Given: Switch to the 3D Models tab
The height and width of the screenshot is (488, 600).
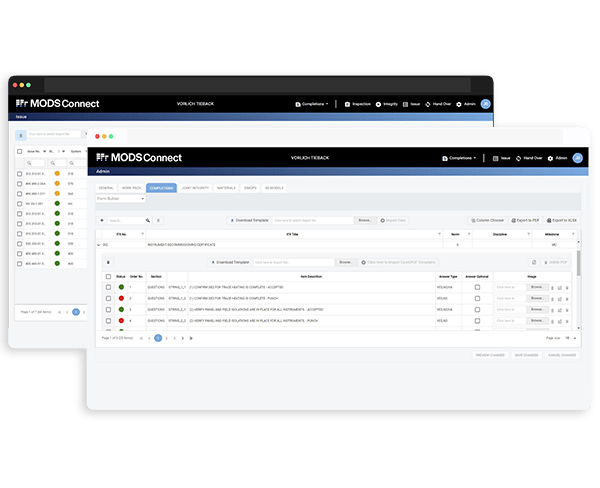Looking at the screenshot, I should coord(274,188).
